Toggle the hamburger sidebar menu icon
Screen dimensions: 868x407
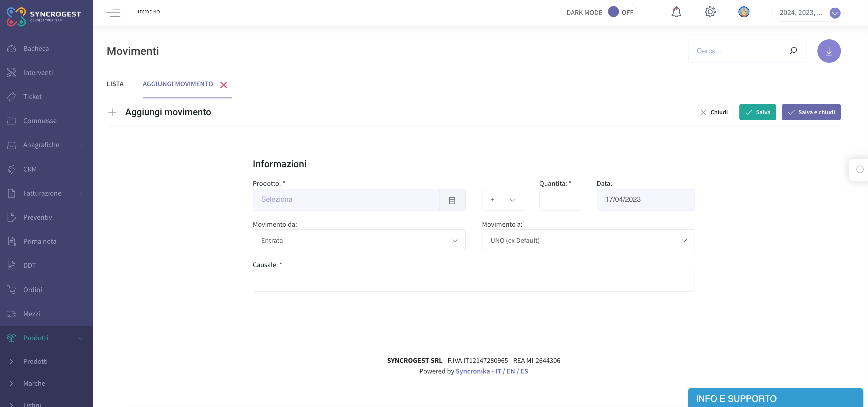113,13
